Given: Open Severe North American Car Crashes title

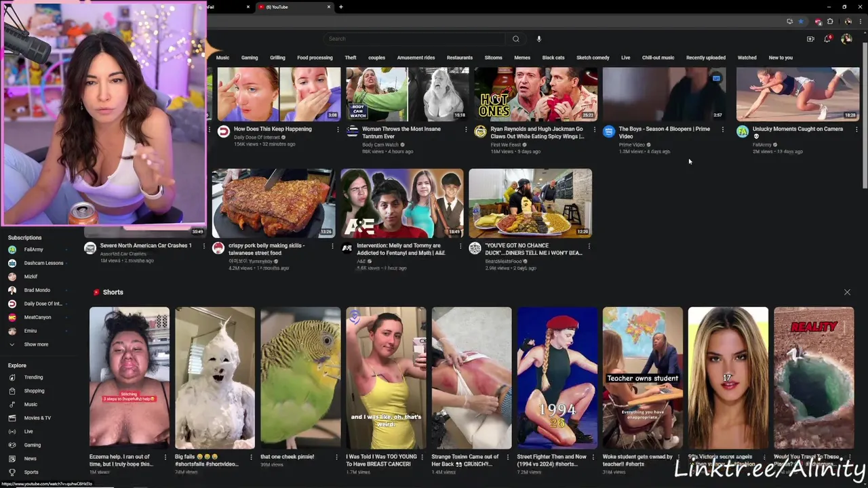Looking at the screenshot, I should [146, 246].
